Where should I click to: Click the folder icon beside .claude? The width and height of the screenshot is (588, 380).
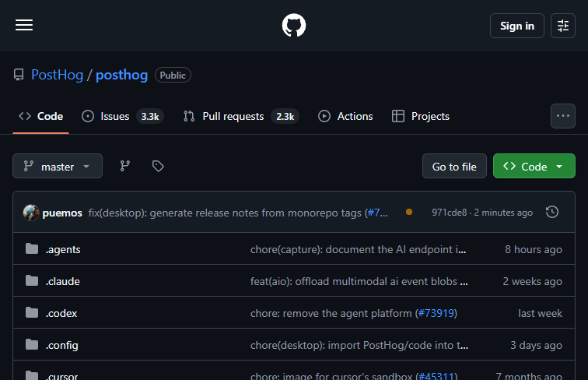(32, 280)
